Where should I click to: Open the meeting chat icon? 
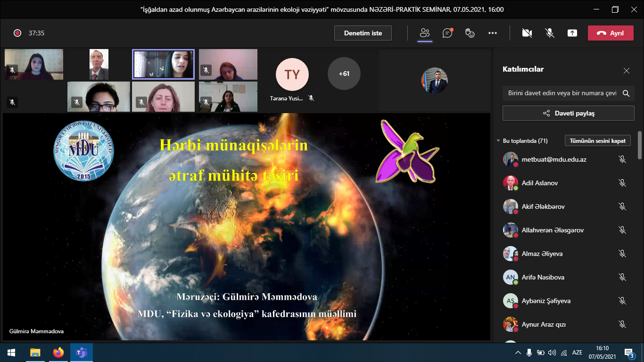pyautogui.click(x=447, y=33)
